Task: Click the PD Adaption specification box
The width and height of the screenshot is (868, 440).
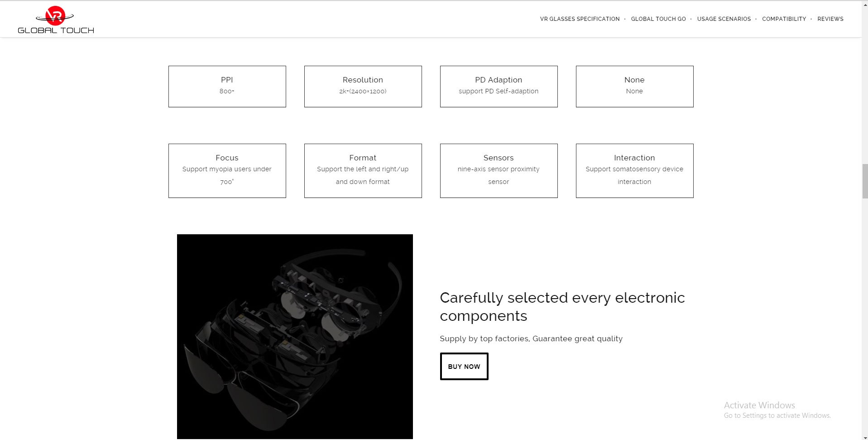Action: [x=499, y=87]
